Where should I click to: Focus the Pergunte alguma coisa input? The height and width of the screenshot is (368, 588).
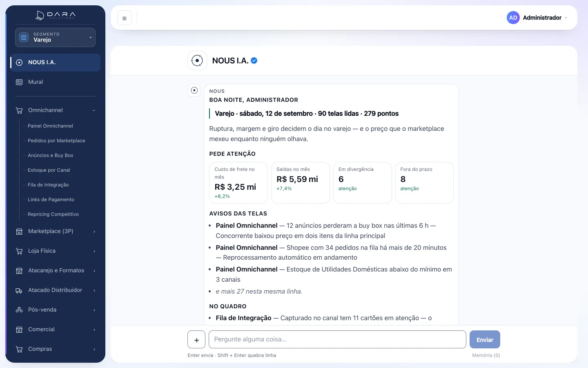coord(337,339)
